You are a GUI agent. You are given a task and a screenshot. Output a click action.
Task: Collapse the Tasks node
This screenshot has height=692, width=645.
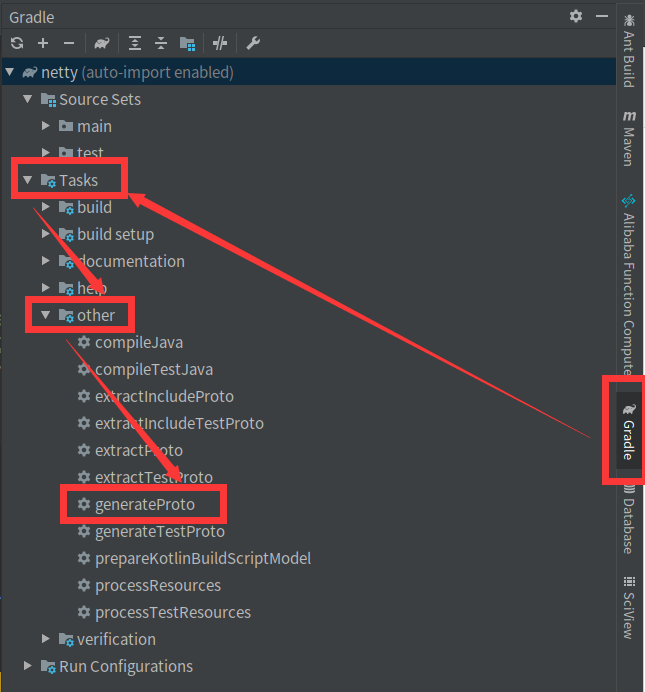(x=28, y=180)
